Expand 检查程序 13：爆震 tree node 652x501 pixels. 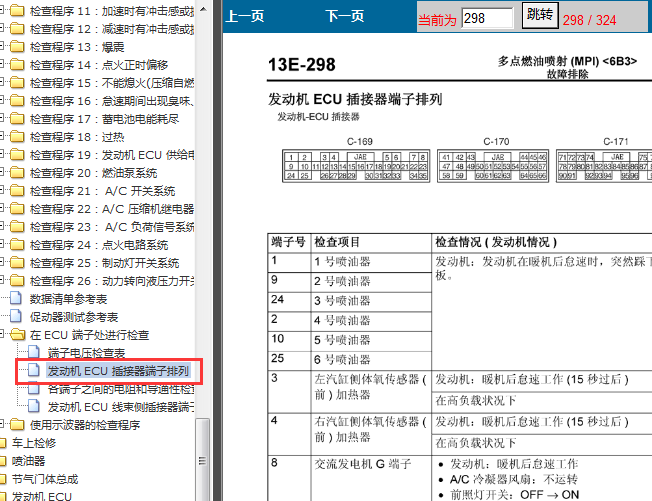(2, 46)
